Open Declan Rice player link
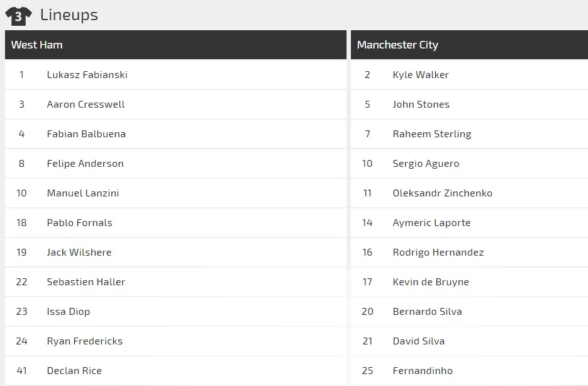This screenshot has width=588, height=386. (74, 370)
